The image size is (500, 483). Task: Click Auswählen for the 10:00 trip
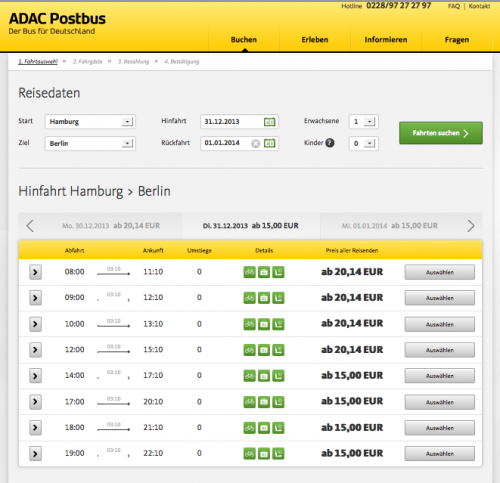pyautogui.click(x=440, y=324)
